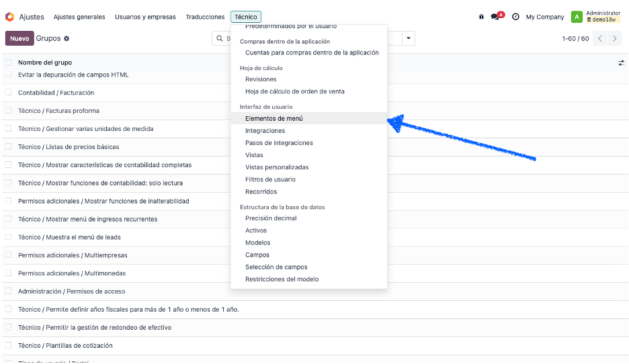
Task: Check Técnico / Plantillas de cotización row
Action: 9,345
